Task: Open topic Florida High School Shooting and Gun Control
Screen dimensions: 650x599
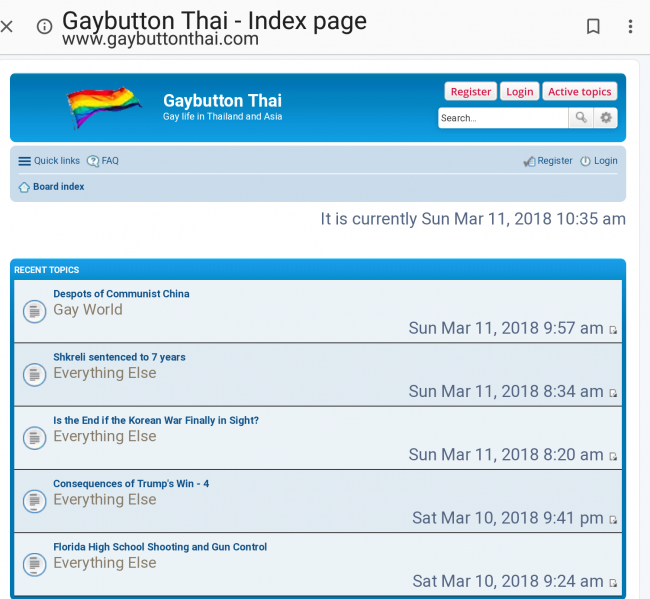Action: tap(160, 547)
